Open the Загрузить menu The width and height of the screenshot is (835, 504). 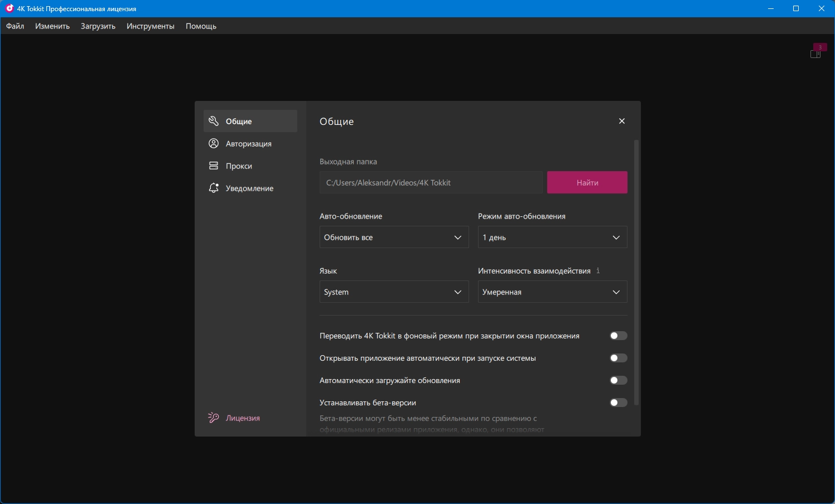pyautogui.click(x=98, y=26)
